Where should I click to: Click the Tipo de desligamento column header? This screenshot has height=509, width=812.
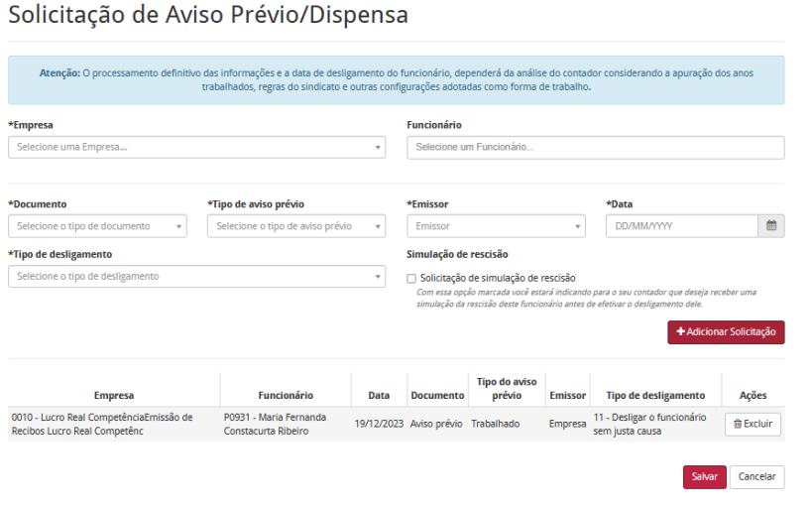point(655,396)
